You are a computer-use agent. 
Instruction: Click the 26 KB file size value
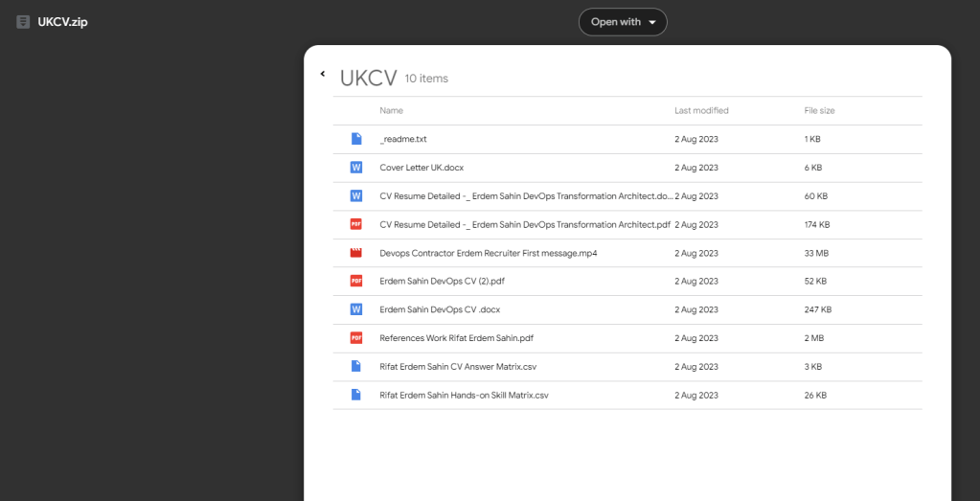(x=815, y=395)
